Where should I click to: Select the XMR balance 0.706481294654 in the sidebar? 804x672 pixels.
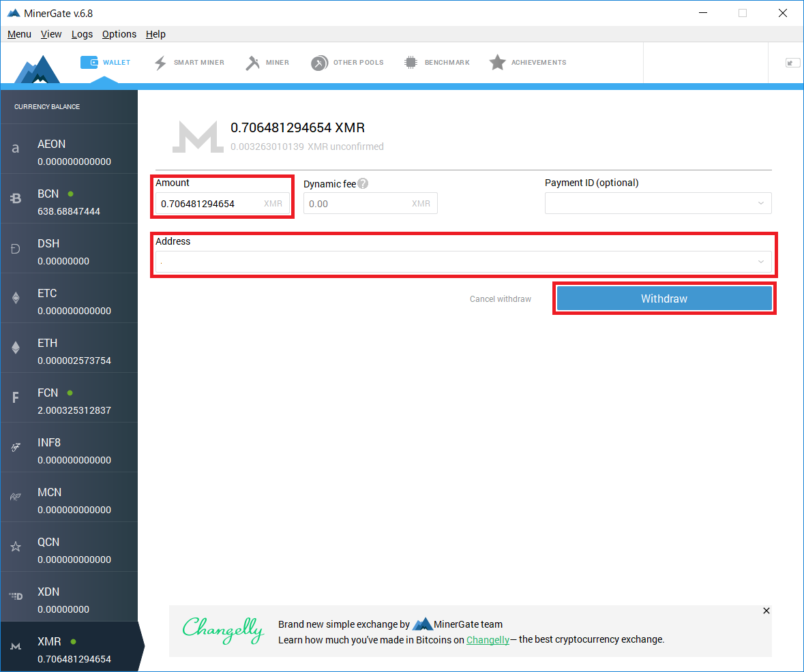[x=74, y=658]
